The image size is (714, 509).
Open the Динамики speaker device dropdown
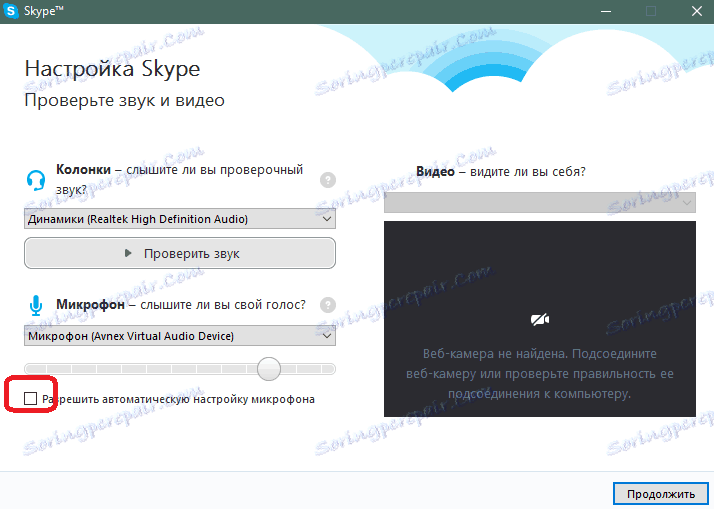[180, 219]
